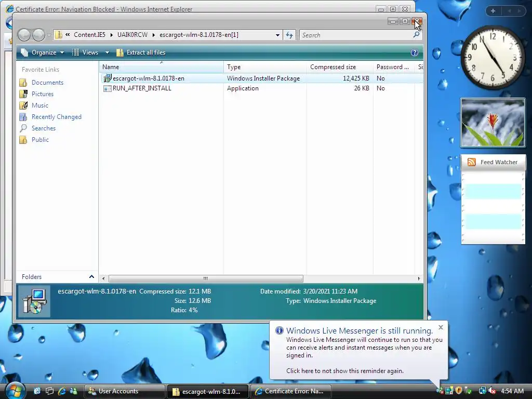
Task: Click the horizontal scrollbar left arrow
Action: (103, 278)
